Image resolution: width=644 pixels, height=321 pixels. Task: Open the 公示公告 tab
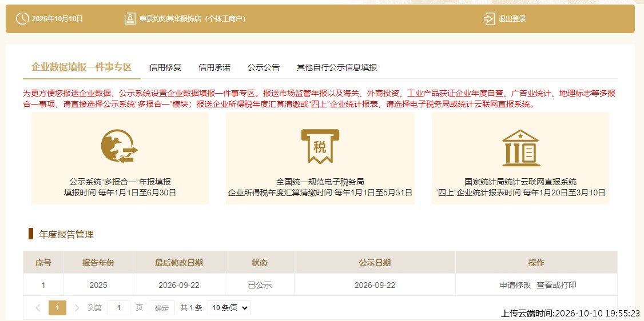coord(264,67)
